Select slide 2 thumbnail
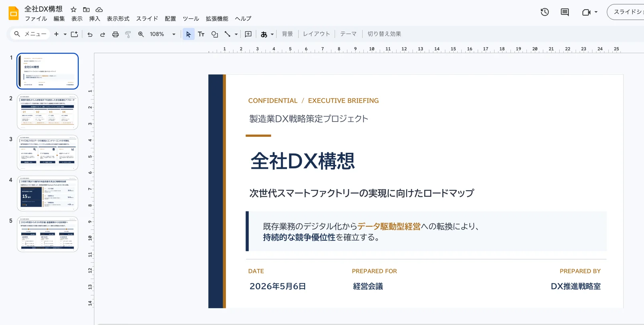 48,112
